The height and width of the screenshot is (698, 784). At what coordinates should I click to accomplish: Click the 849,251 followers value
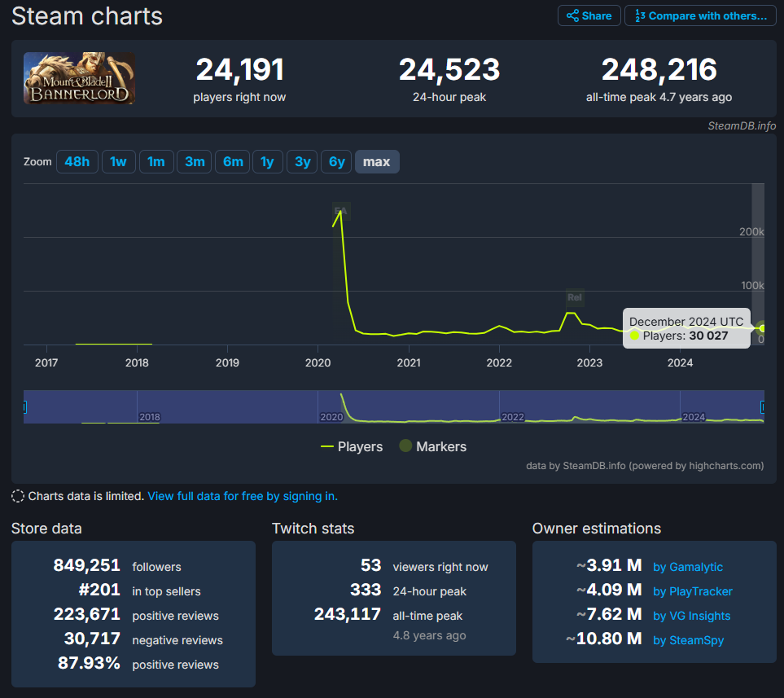coord(86,565)
